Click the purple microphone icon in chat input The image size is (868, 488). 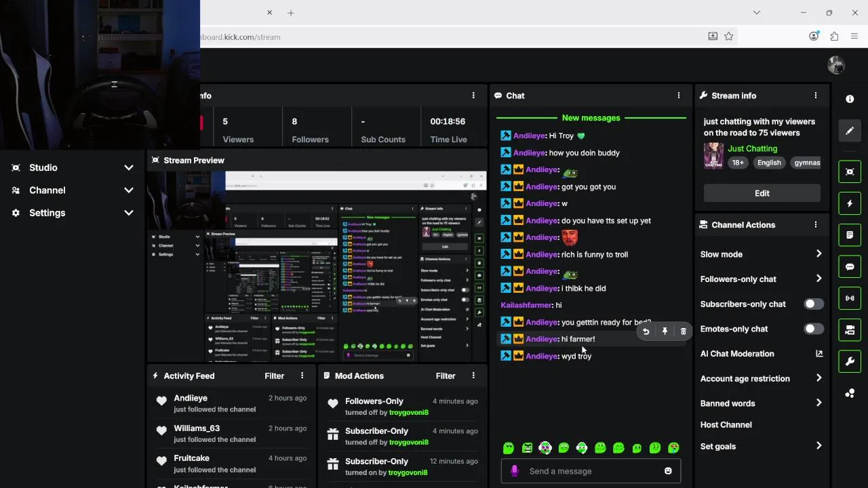[x=514, y=471]
